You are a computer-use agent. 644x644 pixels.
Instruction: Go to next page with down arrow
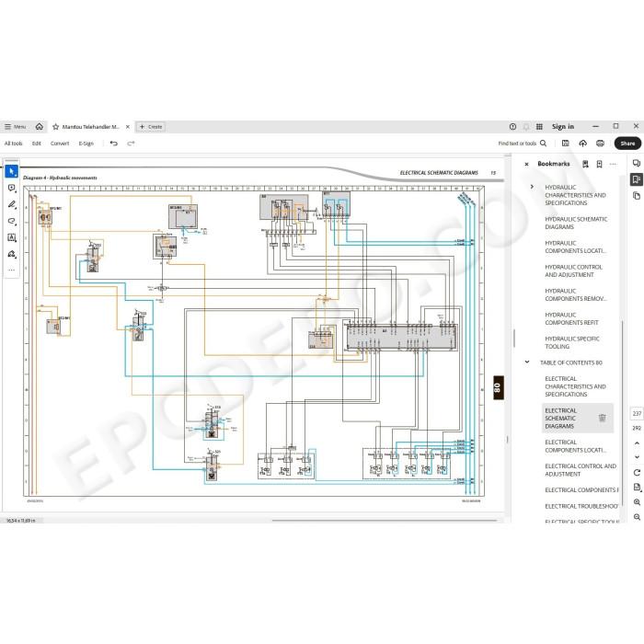coord(637,456)
